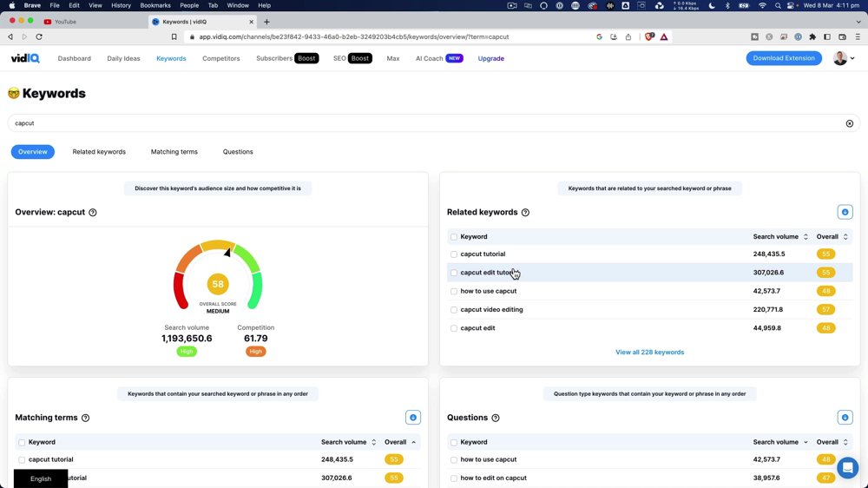Open Competitors in the top navigation
Image resolution: width=868 pixels, height=488 pixels.
tap(220, 58)
